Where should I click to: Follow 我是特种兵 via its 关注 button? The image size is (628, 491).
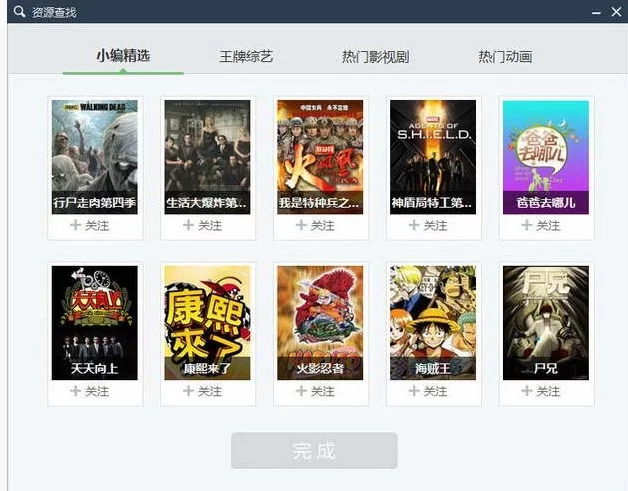[x=315, y=225]
